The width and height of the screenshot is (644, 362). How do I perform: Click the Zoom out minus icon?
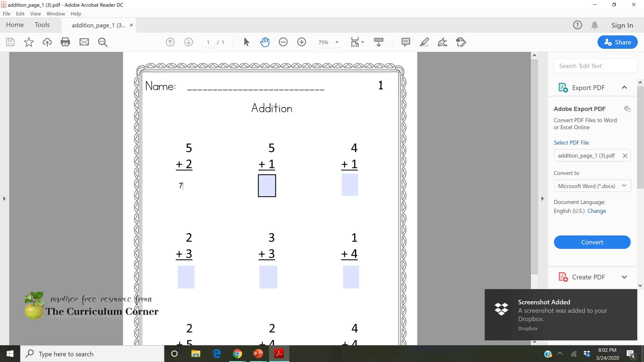point(283,42)
